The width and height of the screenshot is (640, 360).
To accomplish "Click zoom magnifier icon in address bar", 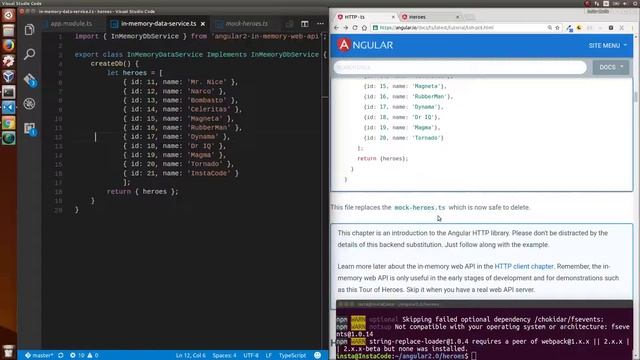I will click(x=549, y=28).
